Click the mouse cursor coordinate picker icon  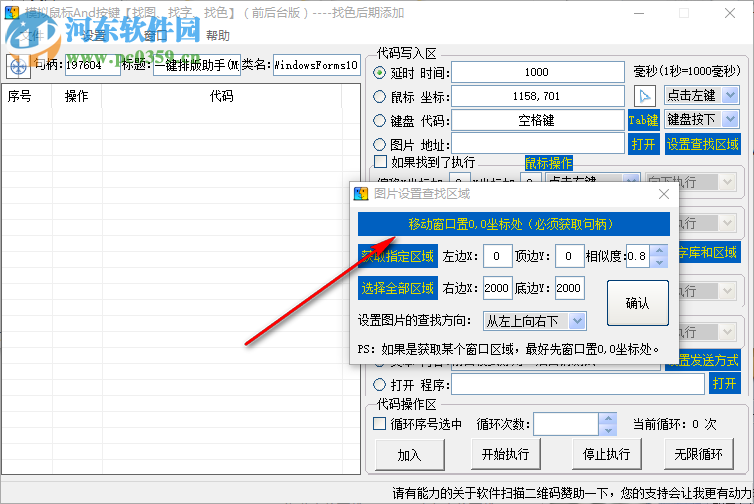pos(644,96)
